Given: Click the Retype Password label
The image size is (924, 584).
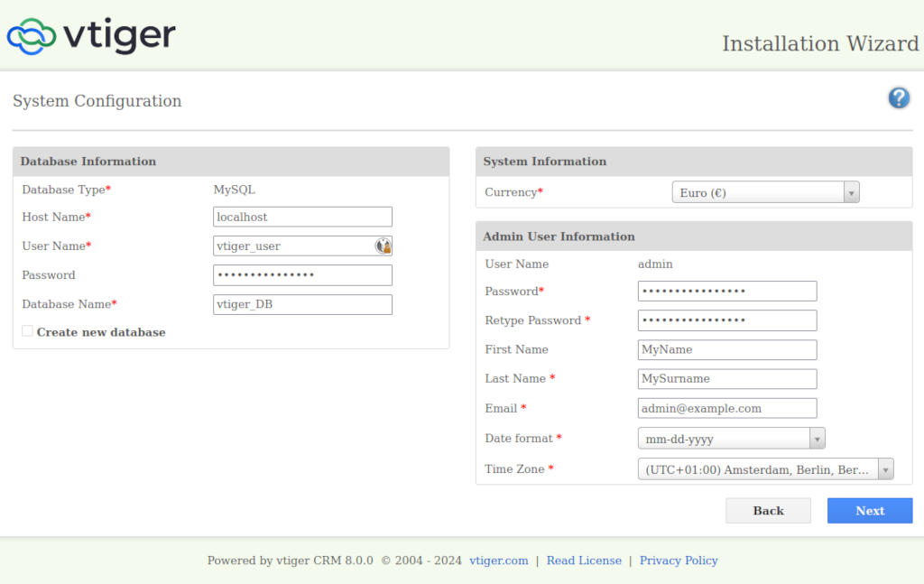Looking at the screenshot, I should click(x=537, y=320).
